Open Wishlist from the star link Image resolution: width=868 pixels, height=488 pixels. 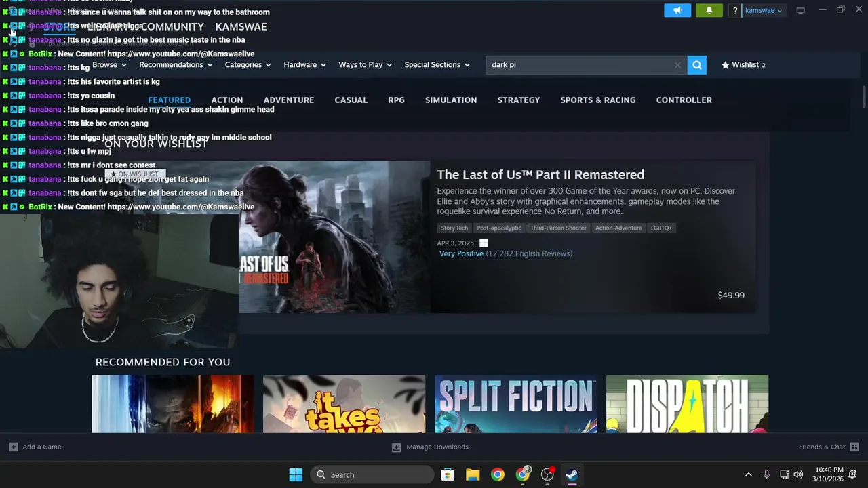click(x=744, y=64)
